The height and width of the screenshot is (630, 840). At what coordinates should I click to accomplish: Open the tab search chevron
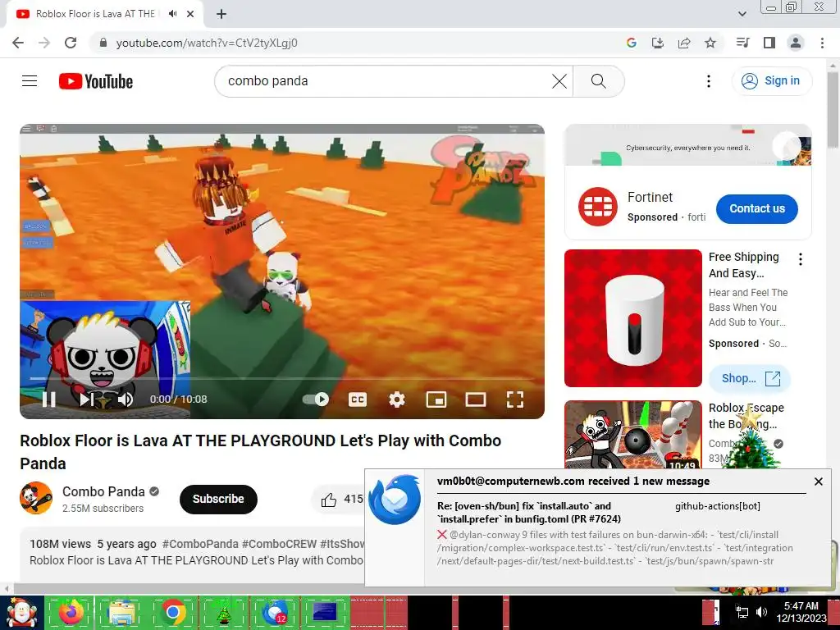[742, 14]
